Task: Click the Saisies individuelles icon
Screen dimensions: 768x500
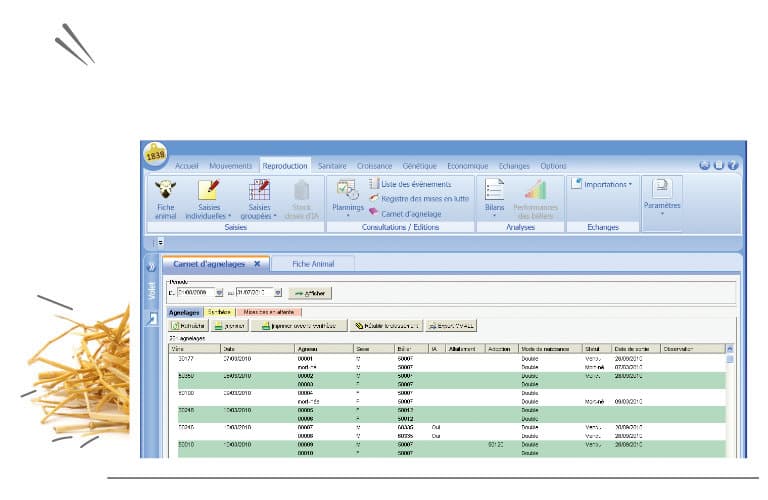Action: pyautogui.click(x=208, y=189)
